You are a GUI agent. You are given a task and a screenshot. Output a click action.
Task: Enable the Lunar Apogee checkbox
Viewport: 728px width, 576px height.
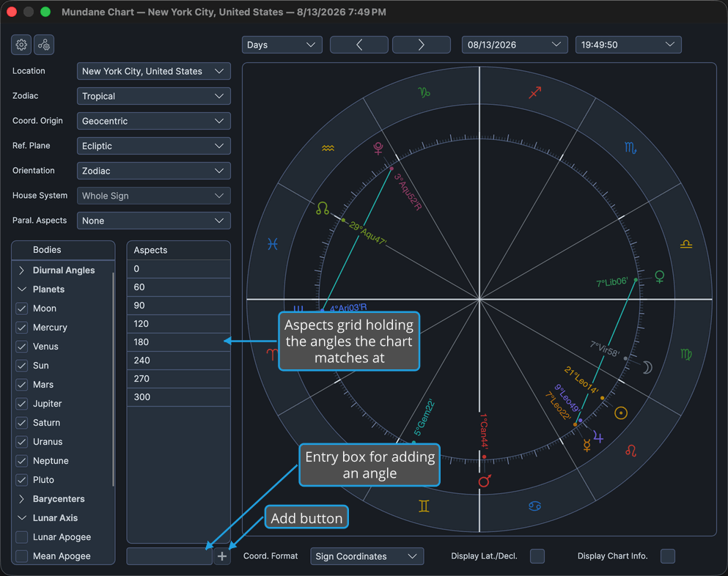(x=22, y=537)
